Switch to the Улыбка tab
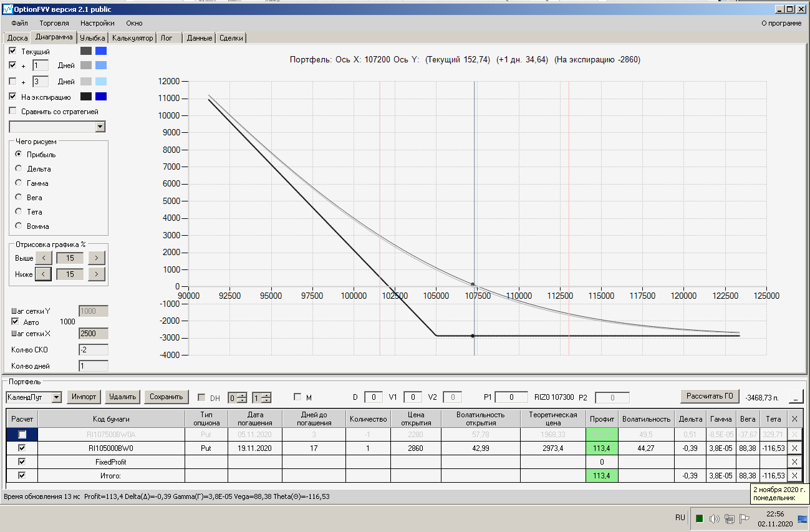 93,38
